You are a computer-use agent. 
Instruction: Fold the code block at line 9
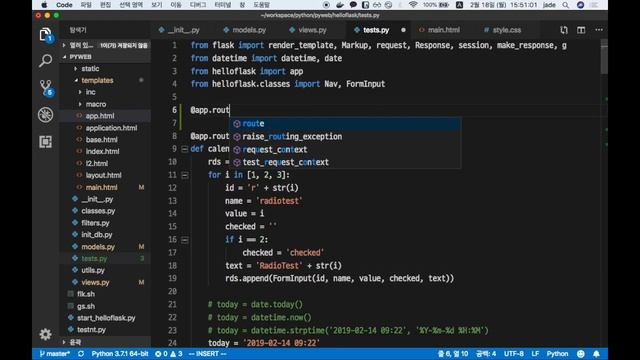coord(184,149)
